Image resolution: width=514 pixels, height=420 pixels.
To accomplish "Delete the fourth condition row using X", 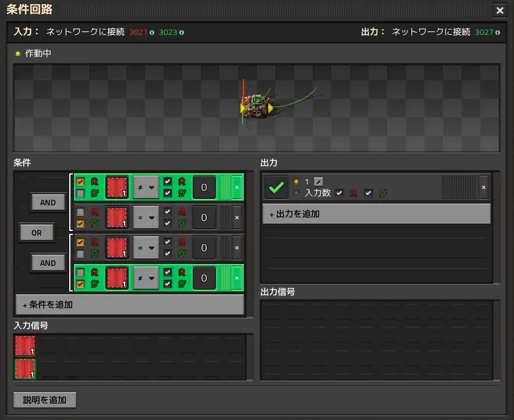I will click(236, 278).
